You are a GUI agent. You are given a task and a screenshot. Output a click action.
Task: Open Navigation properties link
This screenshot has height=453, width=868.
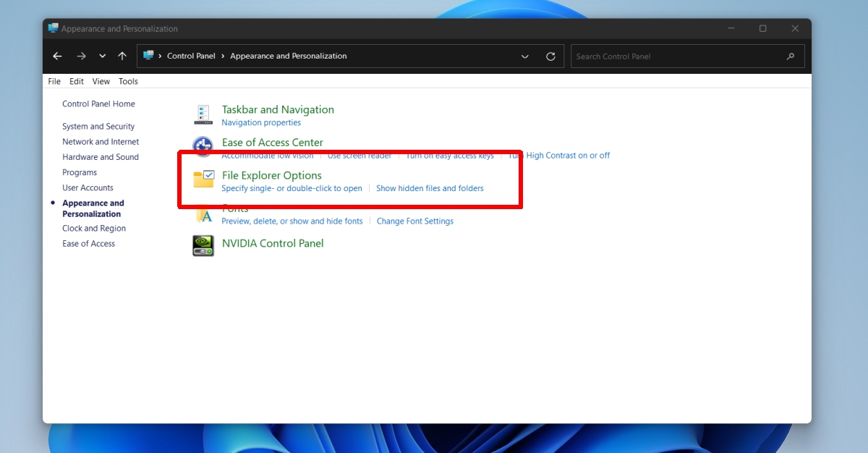pos(261,123)
